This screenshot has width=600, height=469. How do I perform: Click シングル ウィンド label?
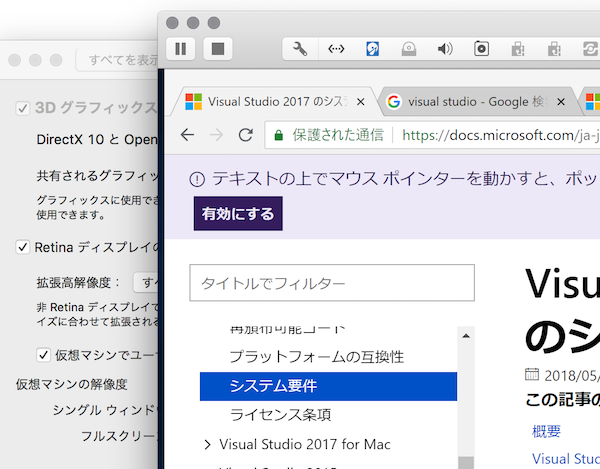click(105, 410)
